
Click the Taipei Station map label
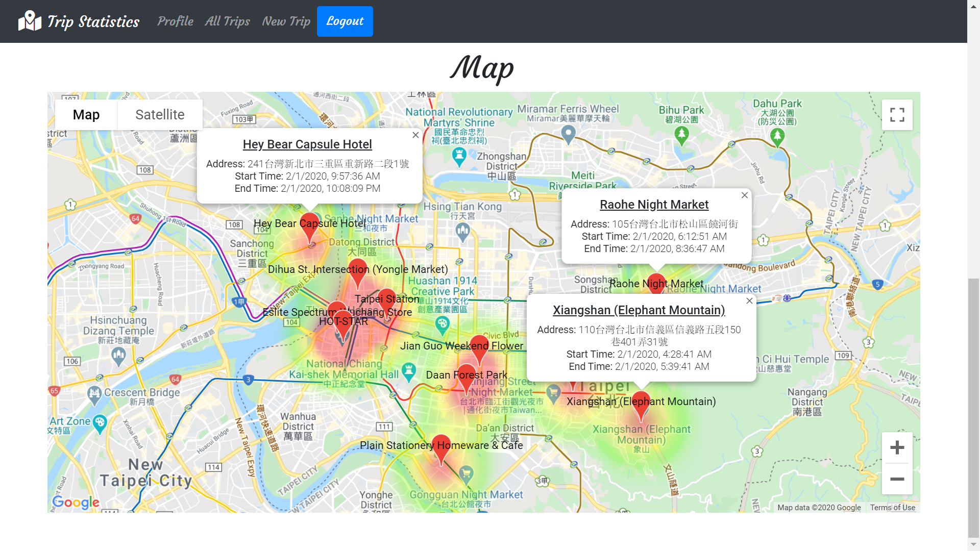387,299
